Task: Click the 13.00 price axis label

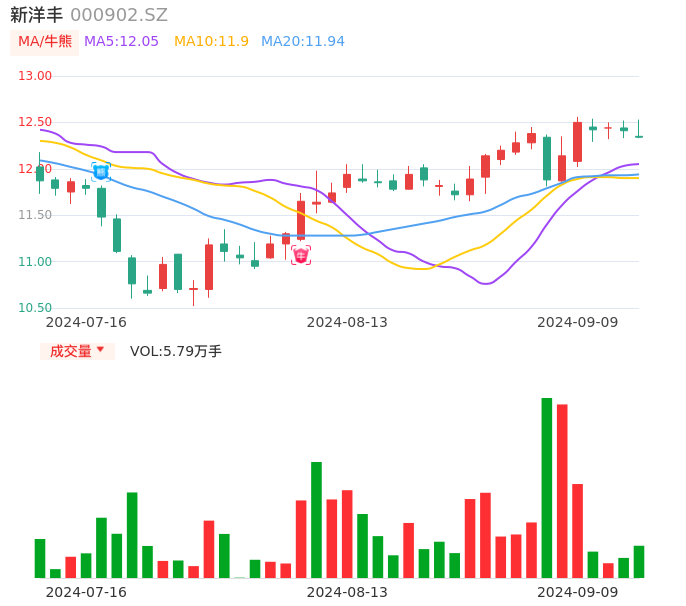Action: (x=35, y=76)
